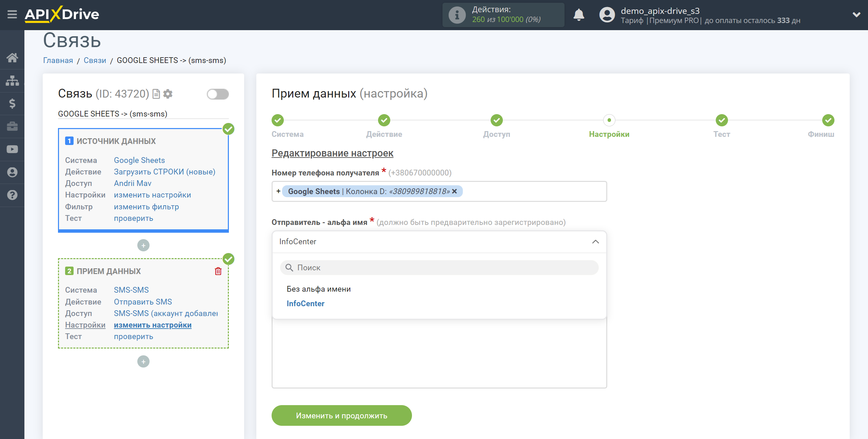This screenshot has width=868, height=439.
Task: Toggle the connection on/off switch
Action: pyautogui.click(x=218, y=94)
